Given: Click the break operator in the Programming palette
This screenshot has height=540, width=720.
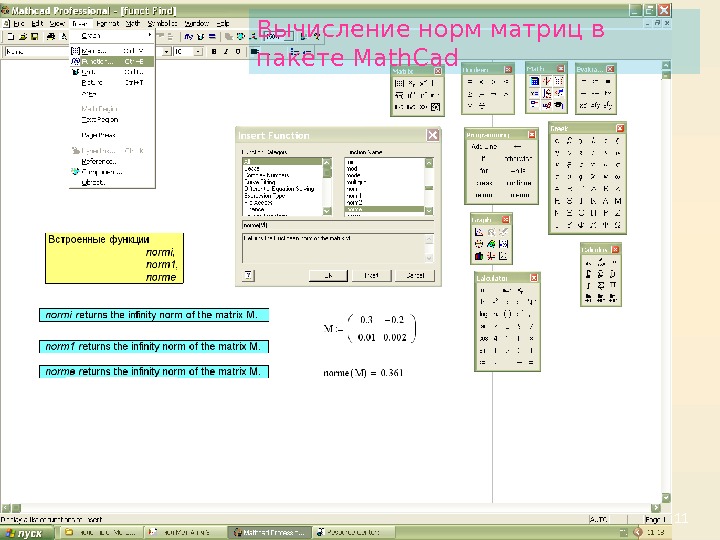Looking at the screenshot, I should point(484,183).
